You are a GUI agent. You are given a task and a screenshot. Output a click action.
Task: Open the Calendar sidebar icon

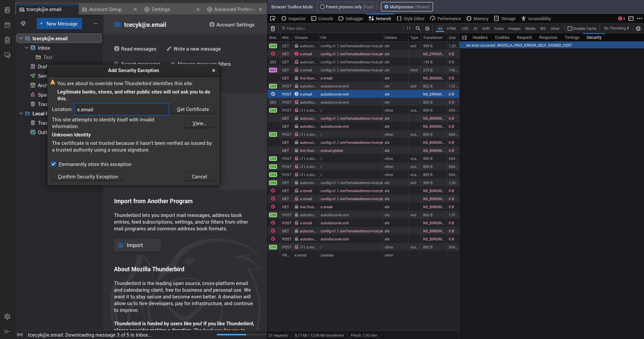(7, 25)
